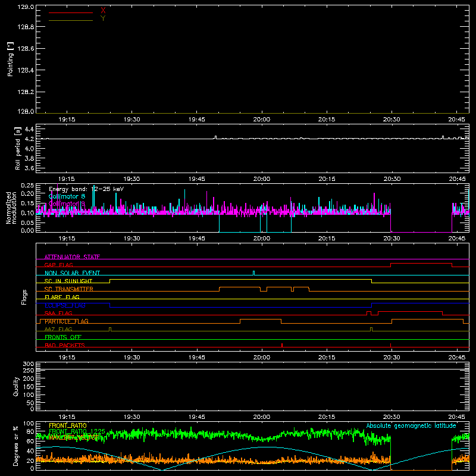Click the '4.0' roll period axis value

click(29, 149)
